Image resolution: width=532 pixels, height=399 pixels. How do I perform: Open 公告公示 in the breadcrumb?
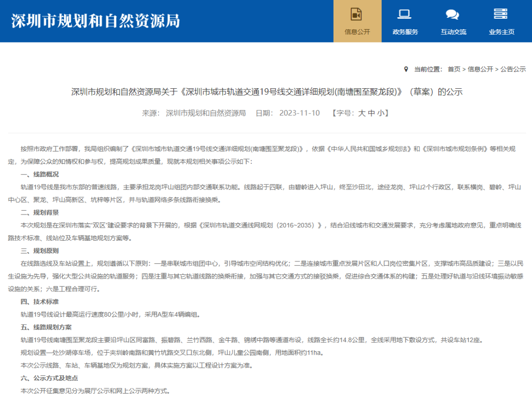[x=513, y=69]
